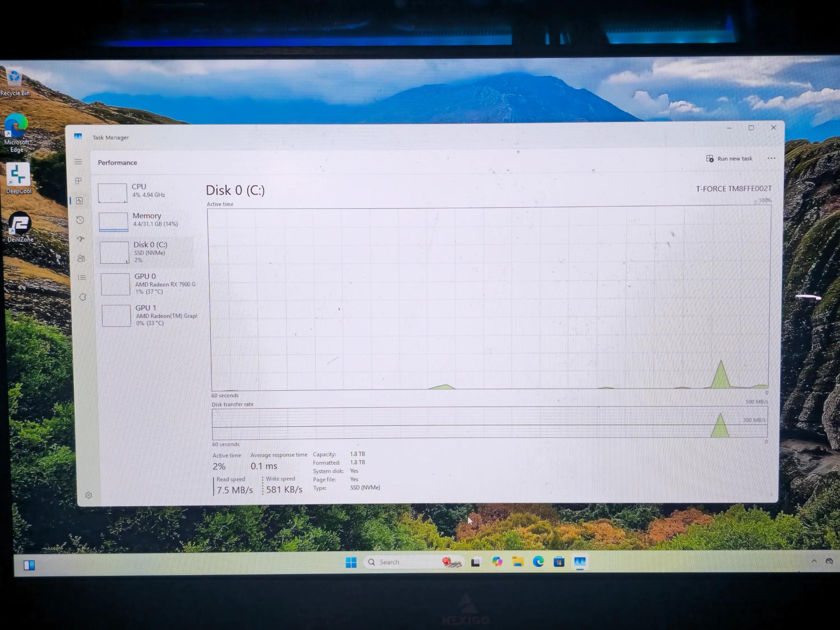
Task: Click the 7.5 MB/s read speed value
Action: pos(235,490)
